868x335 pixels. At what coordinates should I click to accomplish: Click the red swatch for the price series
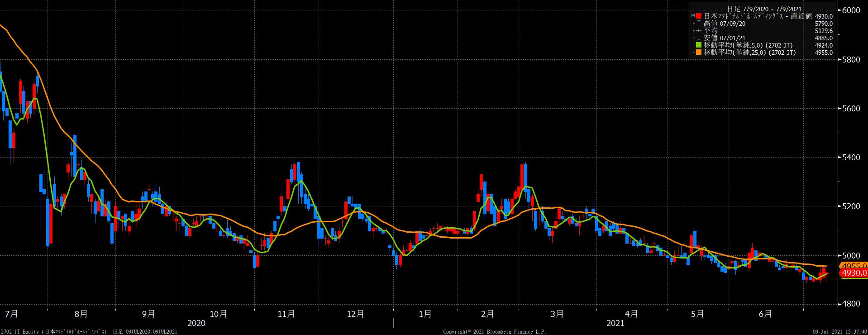(699, 16)
